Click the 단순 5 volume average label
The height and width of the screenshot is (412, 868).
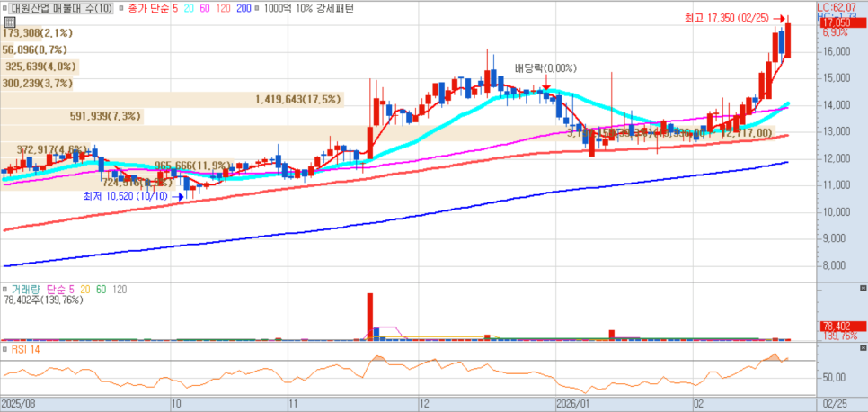click(60, 290)
